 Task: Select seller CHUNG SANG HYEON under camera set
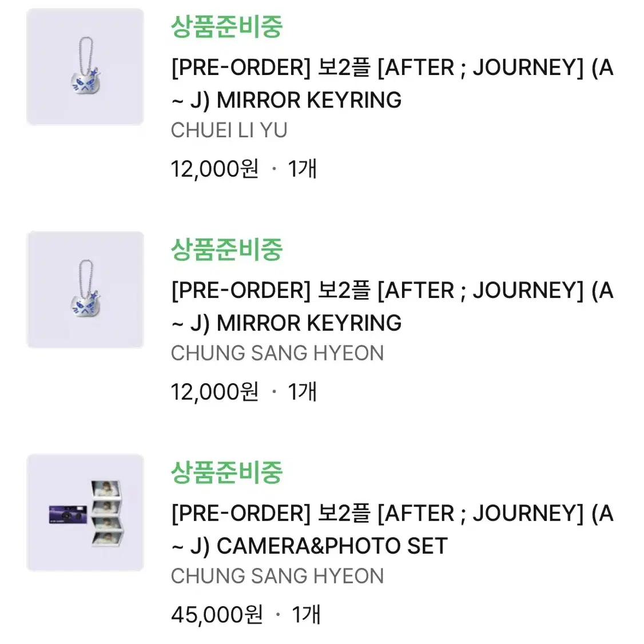[x=277, y=575]
